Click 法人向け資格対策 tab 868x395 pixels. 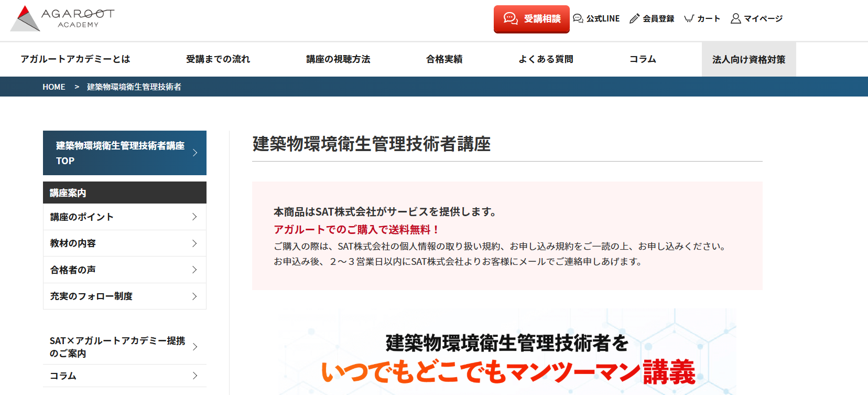tap(748, 60)
